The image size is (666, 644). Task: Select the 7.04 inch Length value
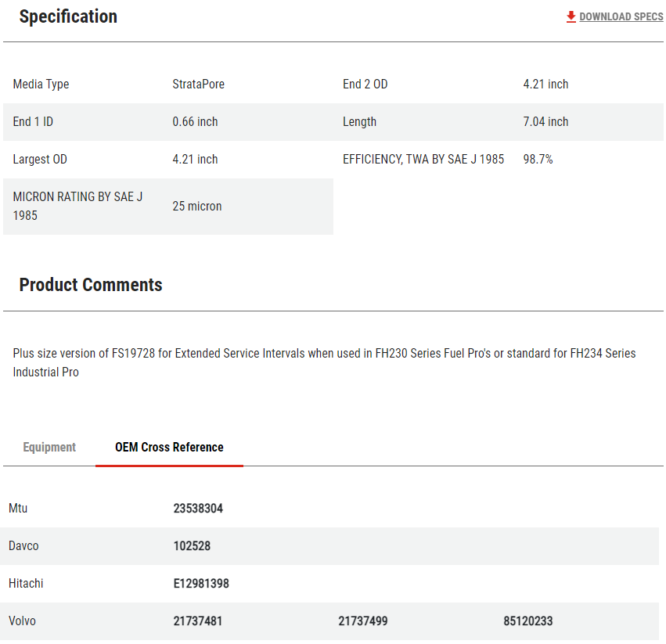[545, 122]
